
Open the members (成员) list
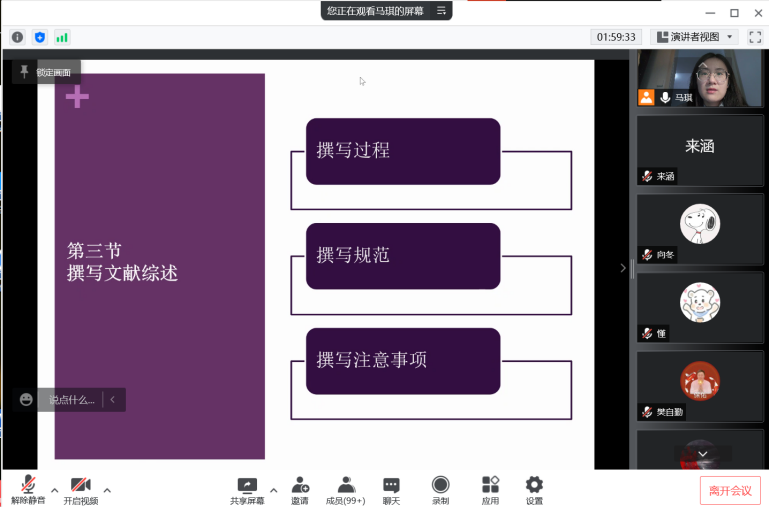(x=347, y=489)
